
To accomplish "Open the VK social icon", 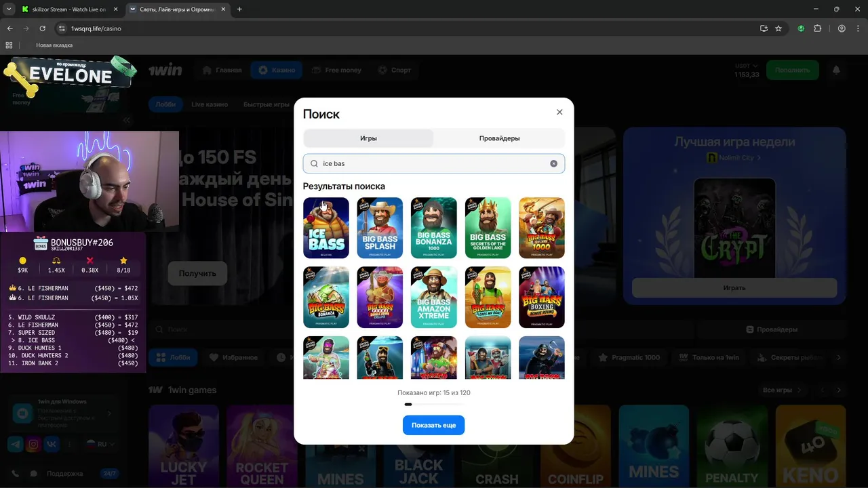I will (52, 444).
